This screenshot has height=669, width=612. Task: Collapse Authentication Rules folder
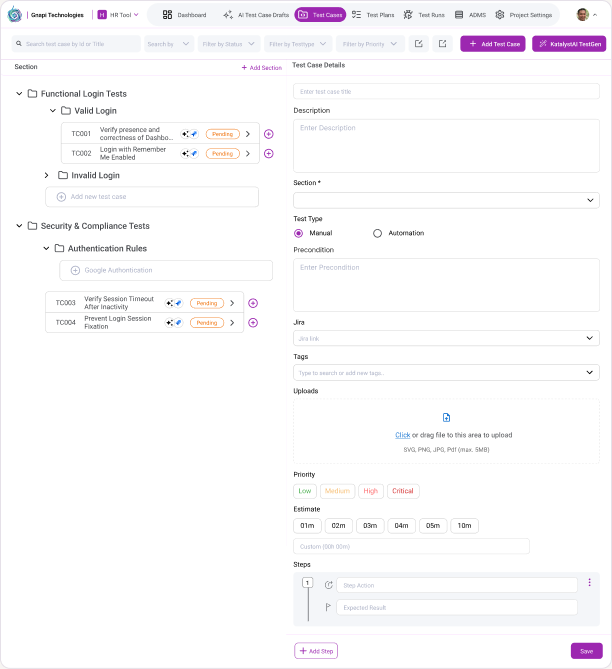click(x=47, y=248)
